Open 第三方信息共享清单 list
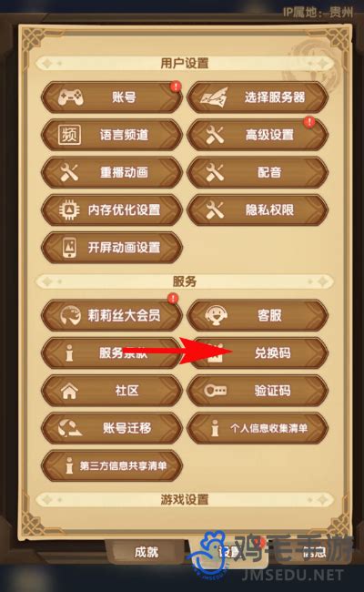Image resolution: width=364 pixels, height=592 pixels. pyautogui.click(x=112, y=465)
